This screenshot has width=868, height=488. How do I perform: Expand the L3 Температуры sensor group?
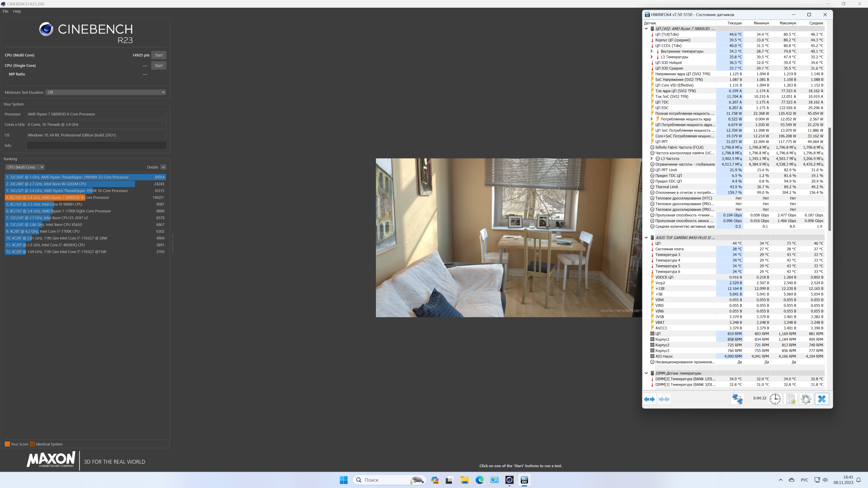(x=651, y=57)
